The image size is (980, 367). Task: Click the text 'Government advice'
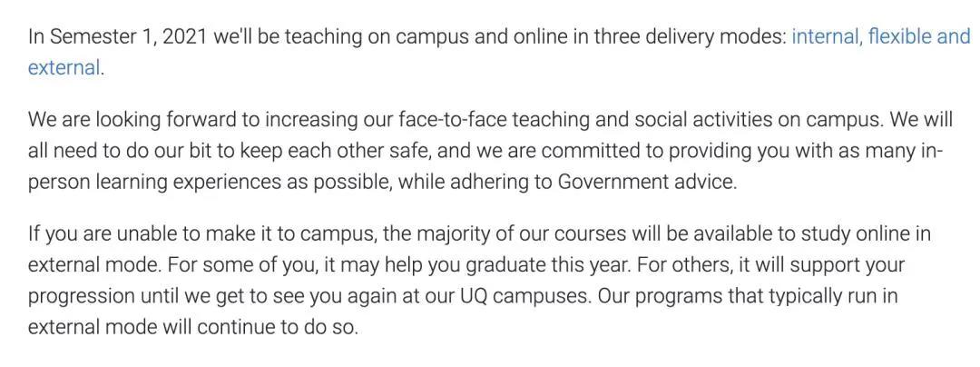point(646,182)
